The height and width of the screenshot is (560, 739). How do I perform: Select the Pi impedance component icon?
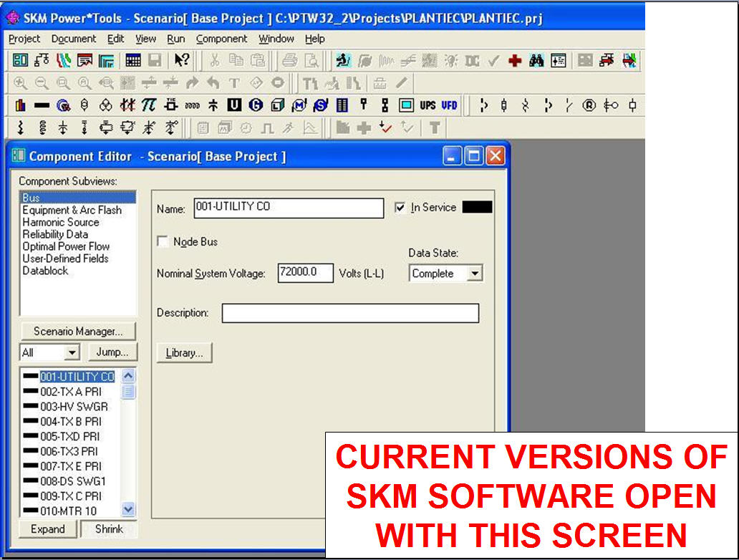click(x=149, y=106)
